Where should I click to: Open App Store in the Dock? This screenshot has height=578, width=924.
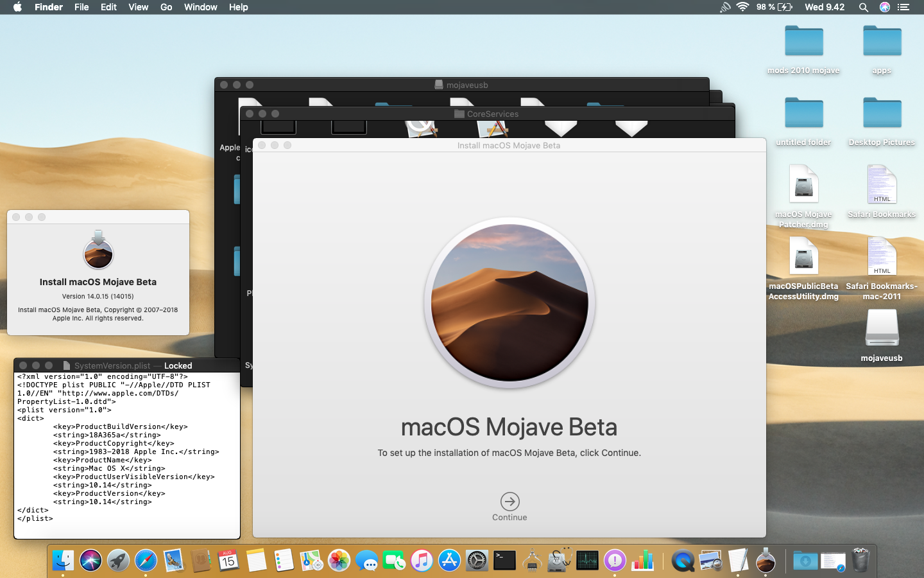(449, 560)
